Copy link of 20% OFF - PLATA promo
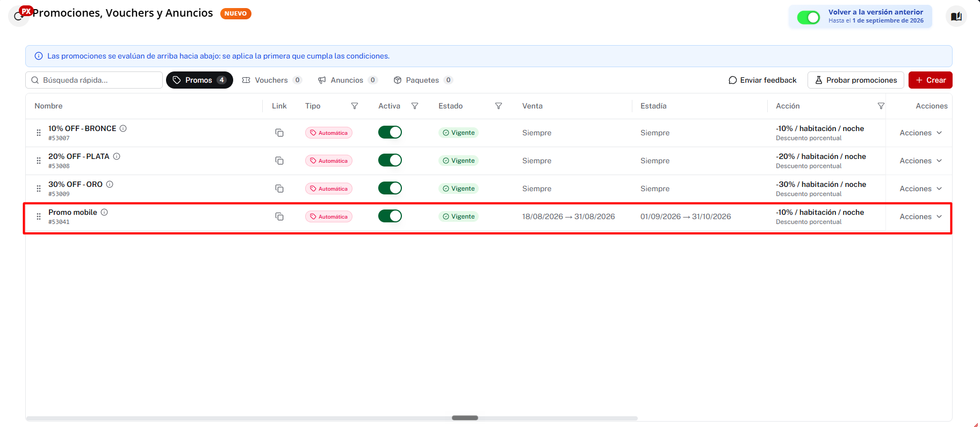Screen dimensions: 980x427 279,161
